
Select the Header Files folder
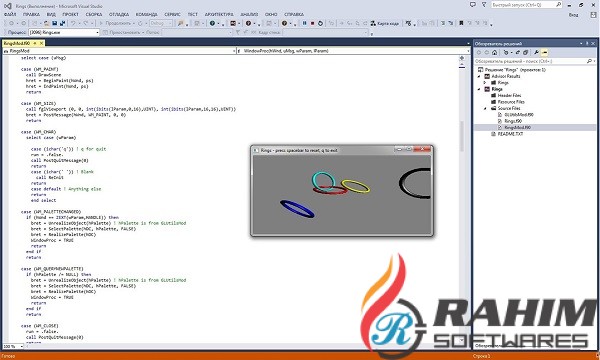[509, 96]
